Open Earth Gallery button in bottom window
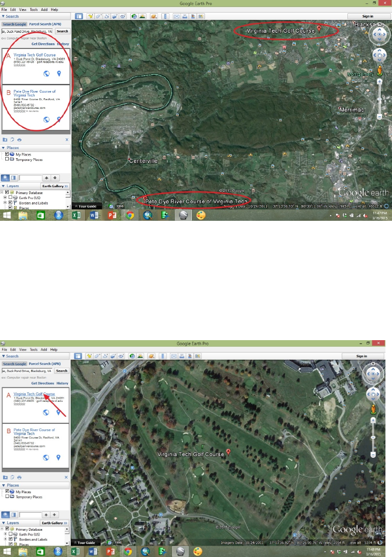392x557 pixels. tap(55, 523)
